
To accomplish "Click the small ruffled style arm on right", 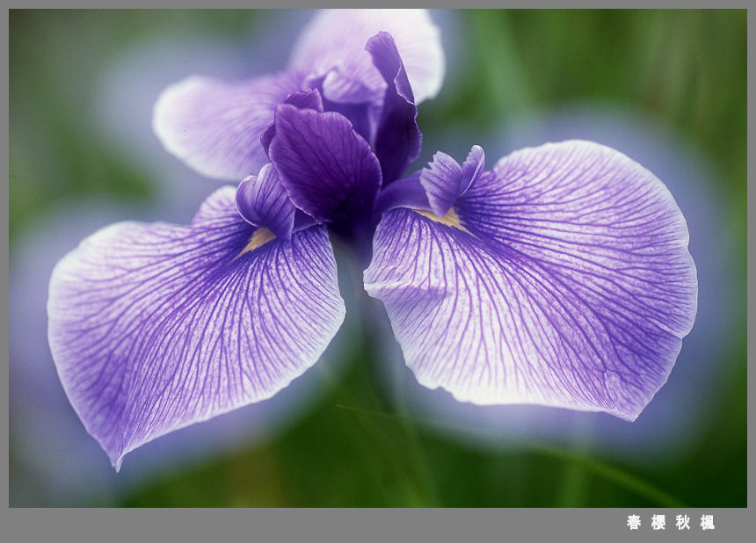I will [450, 178].
